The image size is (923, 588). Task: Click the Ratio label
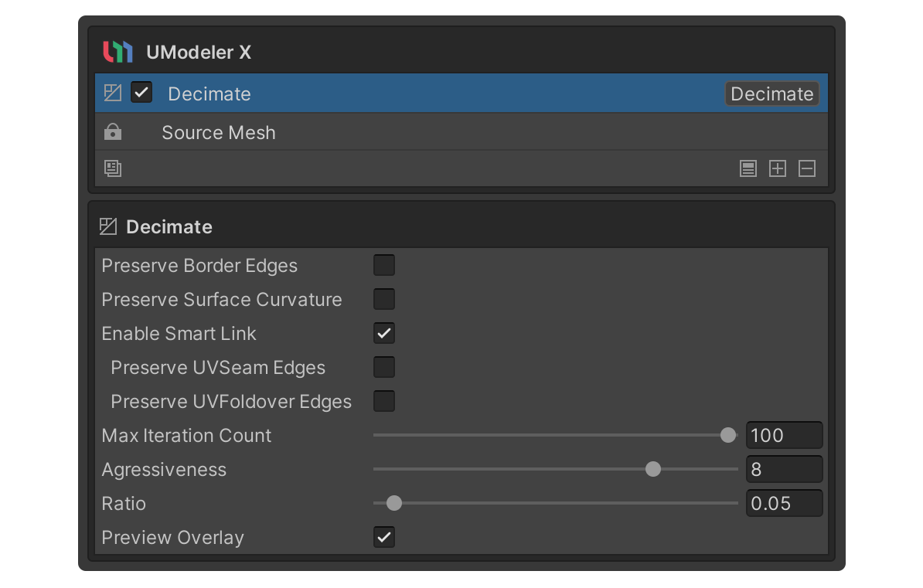coord(124,504)
